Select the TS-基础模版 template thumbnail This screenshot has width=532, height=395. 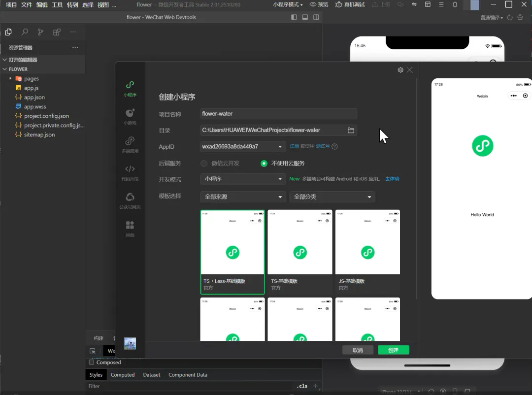(300, 252)
